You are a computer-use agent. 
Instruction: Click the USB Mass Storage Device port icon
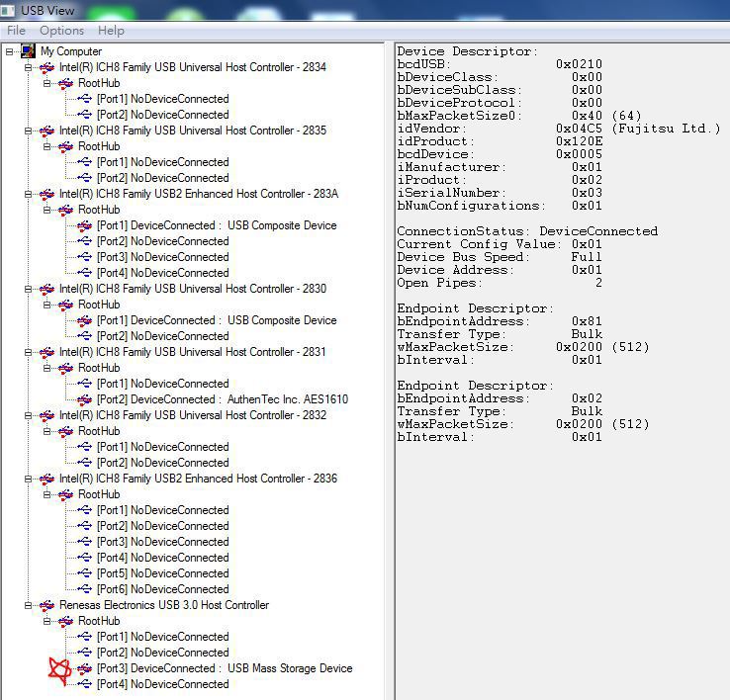(84, 668)
